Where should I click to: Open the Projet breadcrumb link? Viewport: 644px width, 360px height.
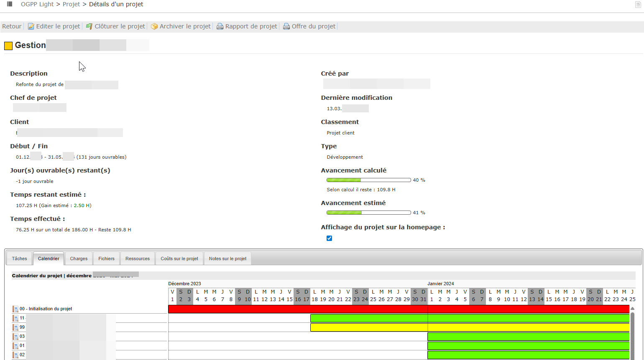(71, 4)
